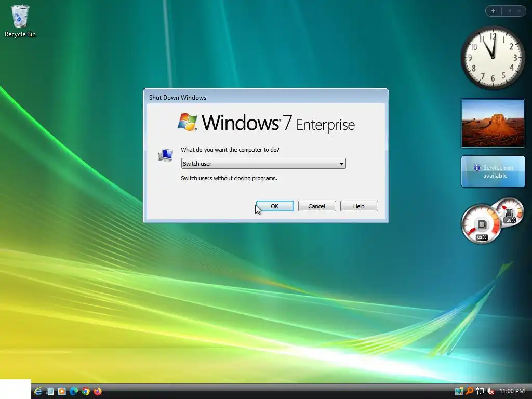Launch Internet Explorer from the taskbar
This screenshot has width=532, height=399.
click(x=37, y=391)
